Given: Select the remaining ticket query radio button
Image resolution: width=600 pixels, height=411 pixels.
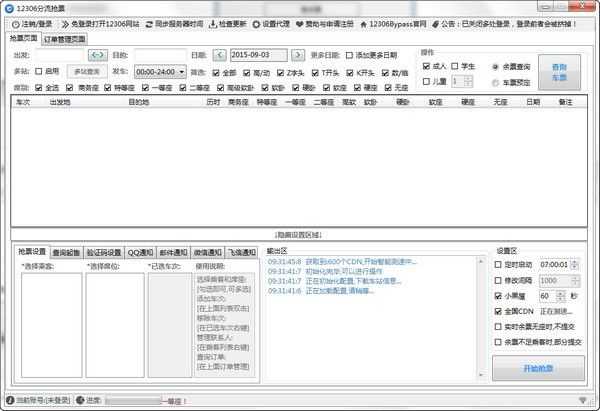Looking at the screenshot, I should [495, 67].
